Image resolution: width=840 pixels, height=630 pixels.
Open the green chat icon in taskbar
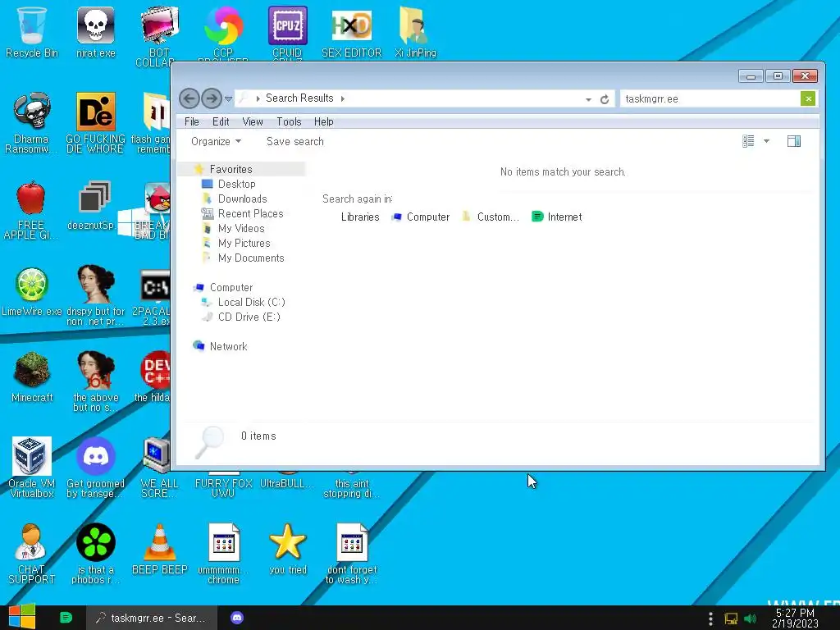pos(66,618)
